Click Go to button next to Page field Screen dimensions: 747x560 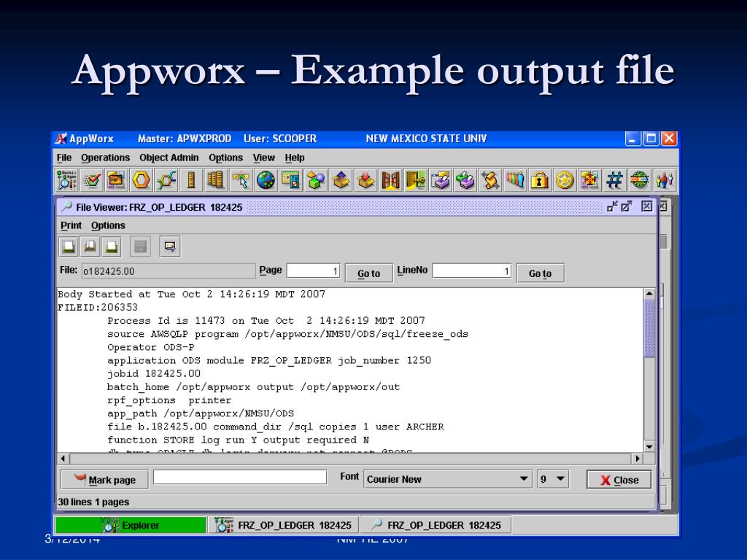(368, 273)
